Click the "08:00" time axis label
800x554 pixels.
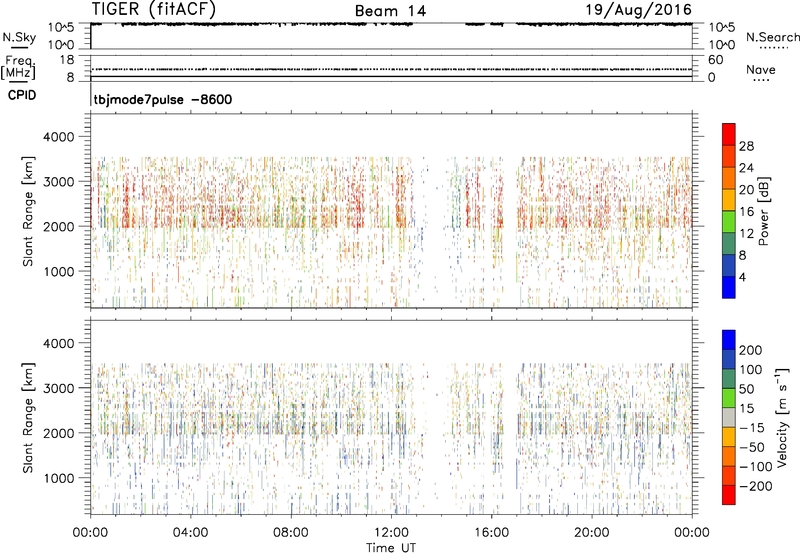click(x=291, y=533)
